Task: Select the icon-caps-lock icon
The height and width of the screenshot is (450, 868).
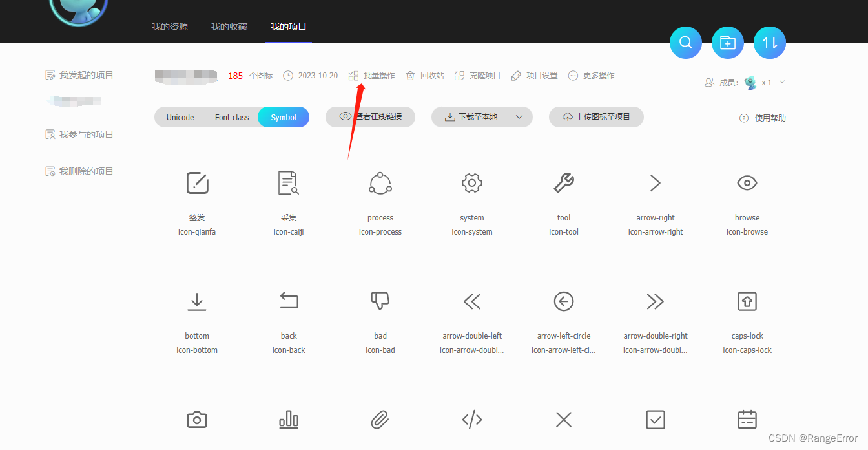Action: coord(747,301)
